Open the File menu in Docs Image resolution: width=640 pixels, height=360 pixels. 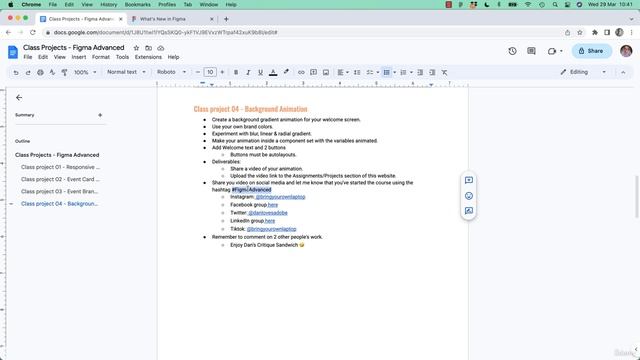pos(27,57)
